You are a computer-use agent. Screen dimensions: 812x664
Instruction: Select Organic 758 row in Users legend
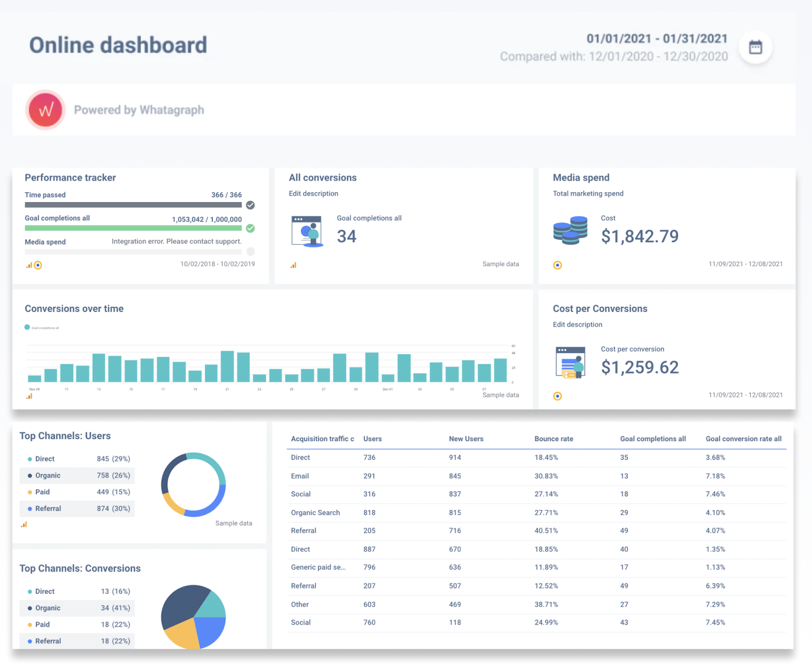[x=77, y=475]
